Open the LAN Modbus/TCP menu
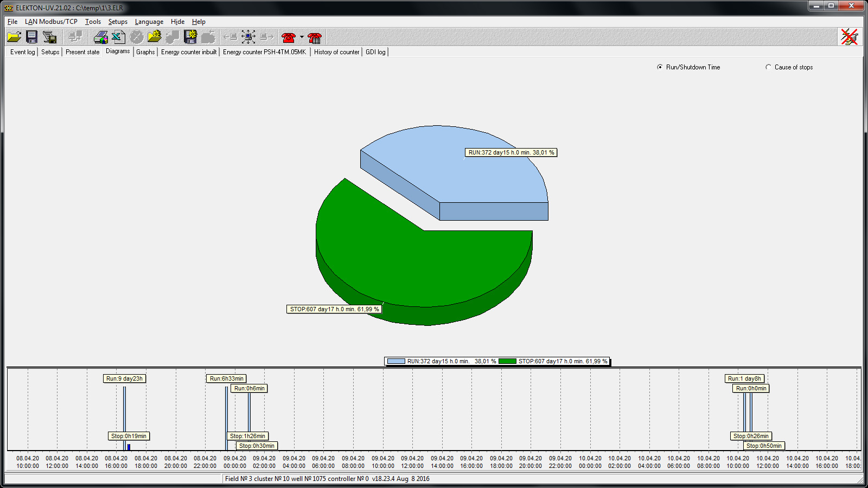This screenshot has width=868, height=488. (51, 22)
